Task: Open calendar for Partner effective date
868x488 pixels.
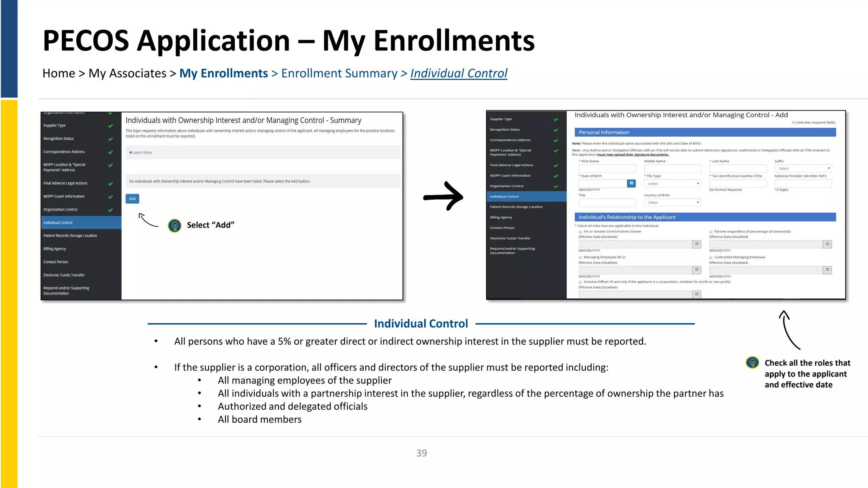Action: 827,244
